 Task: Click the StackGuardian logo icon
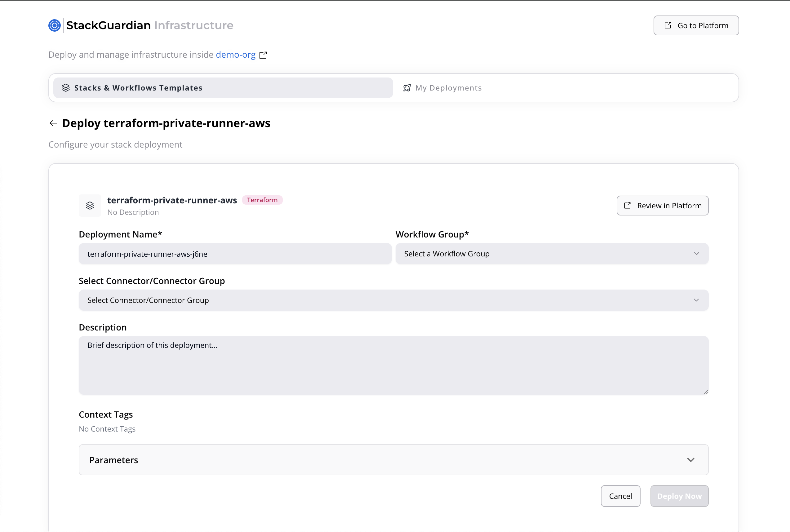click(54, 25)
